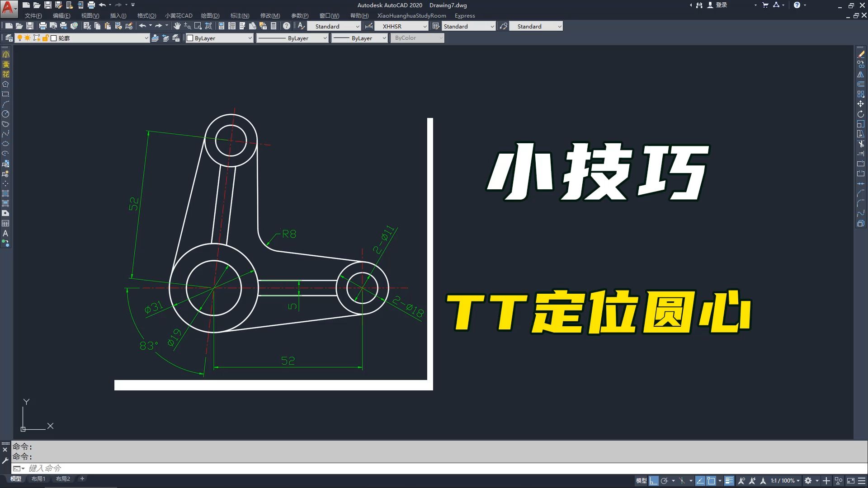The width and height of the screenshot is (868, 488).
Task: Click the Pan tool in the top toolbar
Action: pyautogui.click(x=177, y=26)
